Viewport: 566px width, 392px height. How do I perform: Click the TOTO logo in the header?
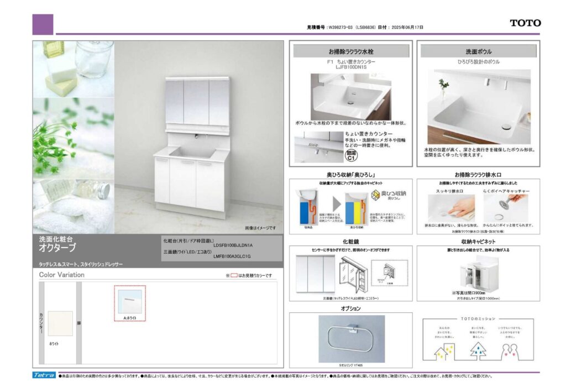[x=525, y=23]
